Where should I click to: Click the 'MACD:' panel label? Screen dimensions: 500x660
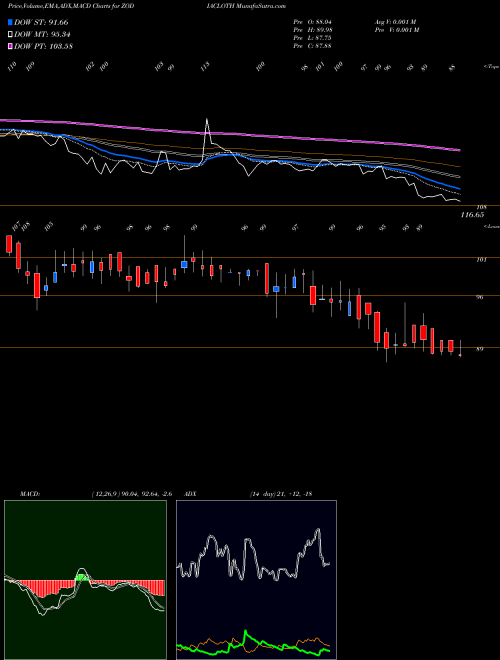(x=29, y=494)
